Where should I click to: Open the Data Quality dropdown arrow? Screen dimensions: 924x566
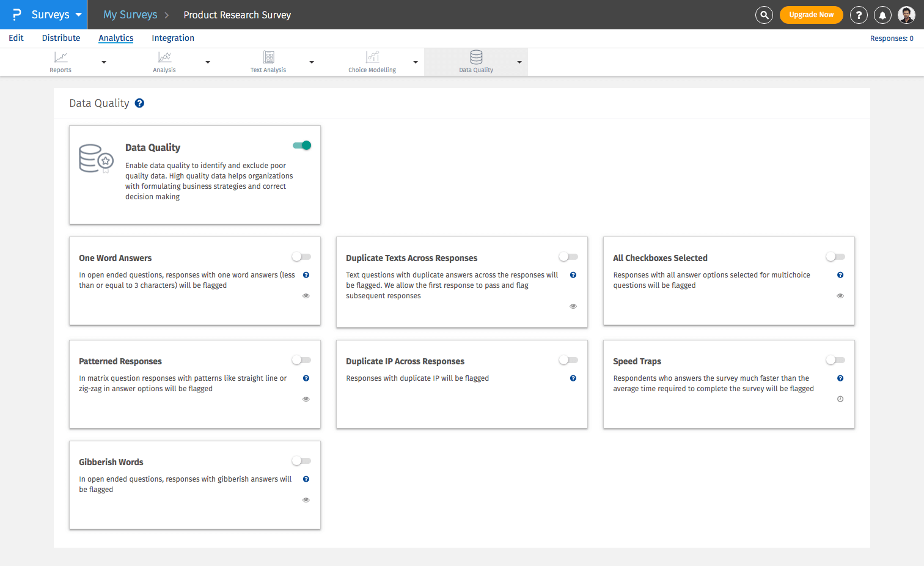[519, 62]
